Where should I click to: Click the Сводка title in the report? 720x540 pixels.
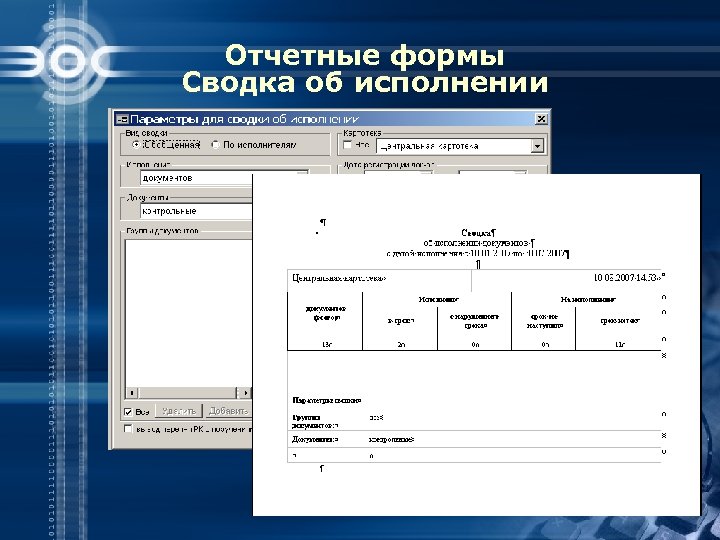(x=478, y=233)
